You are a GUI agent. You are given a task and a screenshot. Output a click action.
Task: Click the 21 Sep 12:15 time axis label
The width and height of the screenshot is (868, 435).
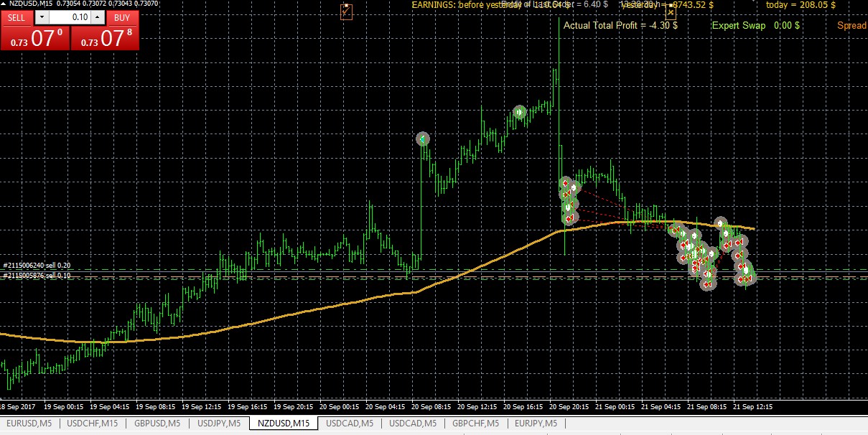coord(754,406)
